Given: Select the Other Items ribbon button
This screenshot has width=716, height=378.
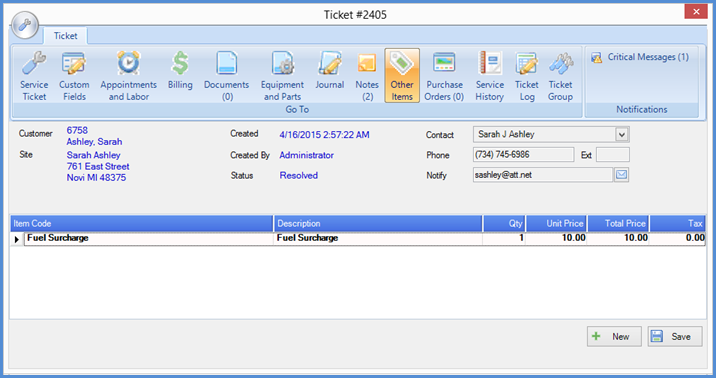Looking at the screenshot, I should click(x=402, y=76).
